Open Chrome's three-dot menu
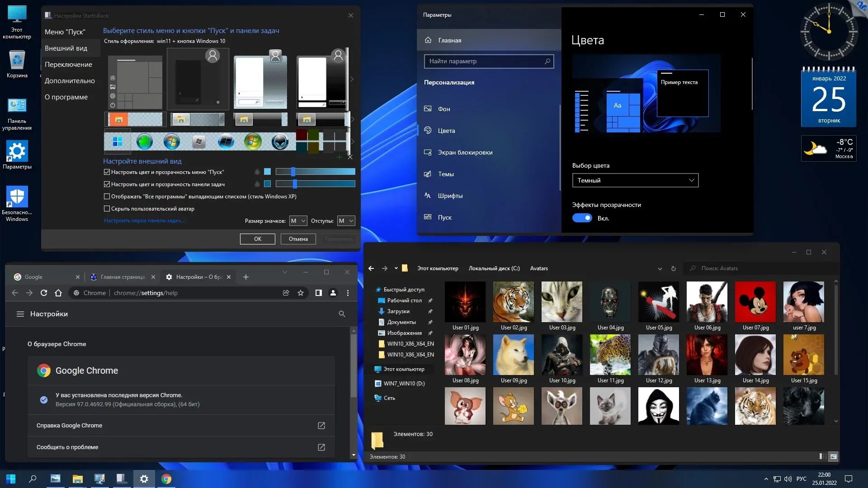868x488 pixels. 348,293
